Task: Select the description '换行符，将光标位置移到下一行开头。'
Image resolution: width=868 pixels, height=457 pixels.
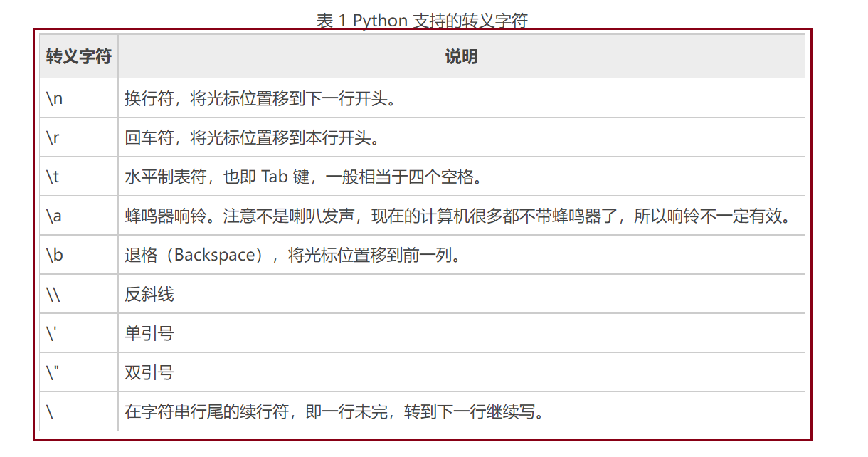Action: (x=260, y=98)
